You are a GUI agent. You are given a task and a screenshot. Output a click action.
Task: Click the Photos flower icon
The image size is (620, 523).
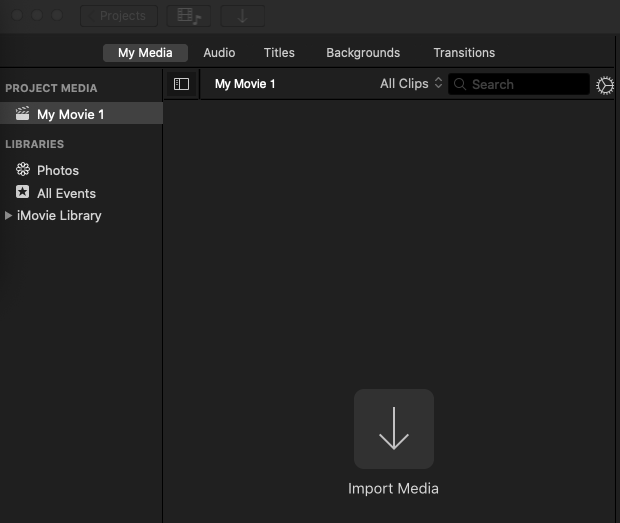[x=23, y=169]
